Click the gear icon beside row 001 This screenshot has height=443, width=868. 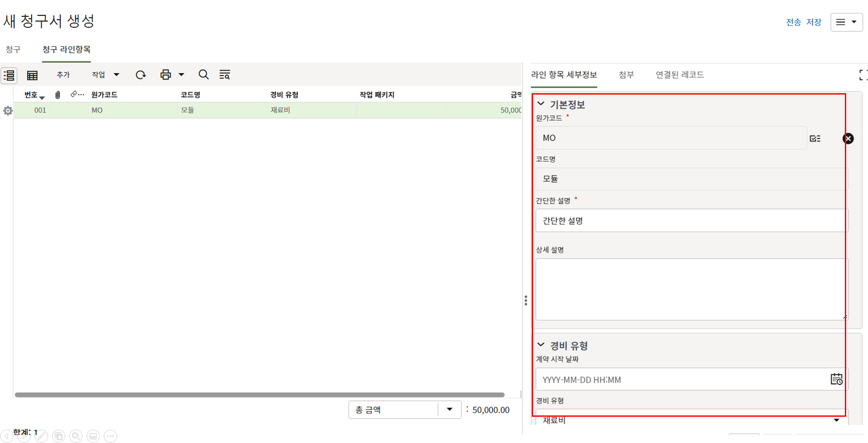click(8, 110)
